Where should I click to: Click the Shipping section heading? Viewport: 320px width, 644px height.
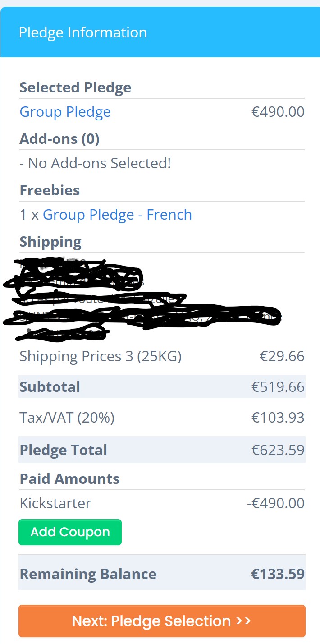(x=50, y=242)
